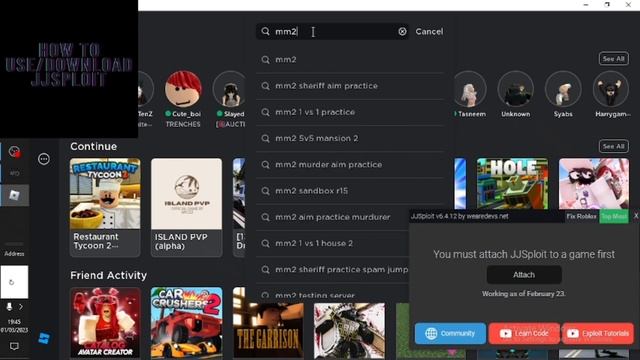Click the Address toolbar label on taskbar
Screen dimensions: 640x360
[x=14, y=253]
